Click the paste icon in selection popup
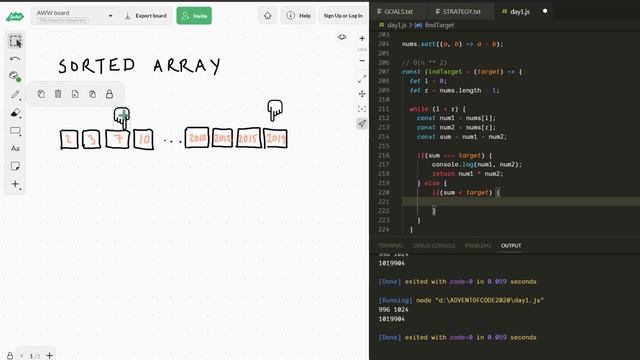This screenshot has width=640, height=360. pyautogui.click(x=93, y=94)
